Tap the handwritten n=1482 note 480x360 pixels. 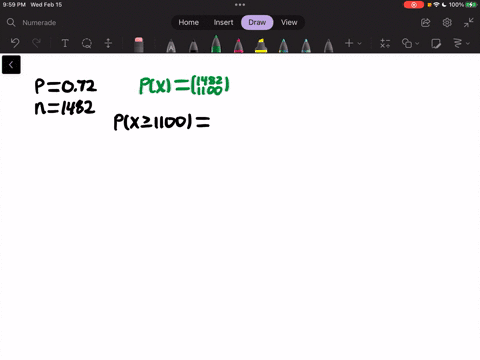65,108
